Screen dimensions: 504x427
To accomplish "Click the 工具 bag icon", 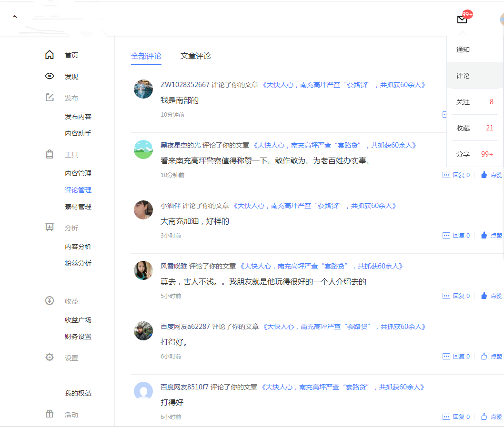I will tap(50, 154).
